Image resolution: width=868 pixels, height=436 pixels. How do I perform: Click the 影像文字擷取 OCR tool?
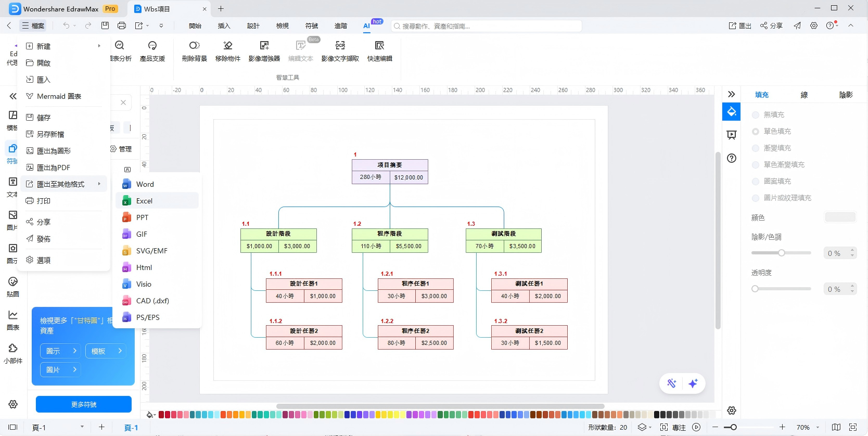click(x=340, y=51)
